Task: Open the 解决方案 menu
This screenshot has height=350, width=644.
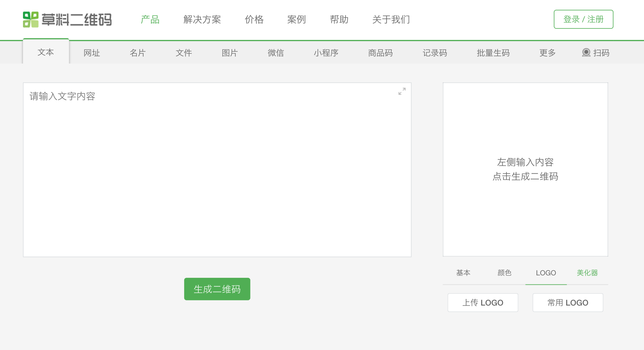Action: pos(202,19)
